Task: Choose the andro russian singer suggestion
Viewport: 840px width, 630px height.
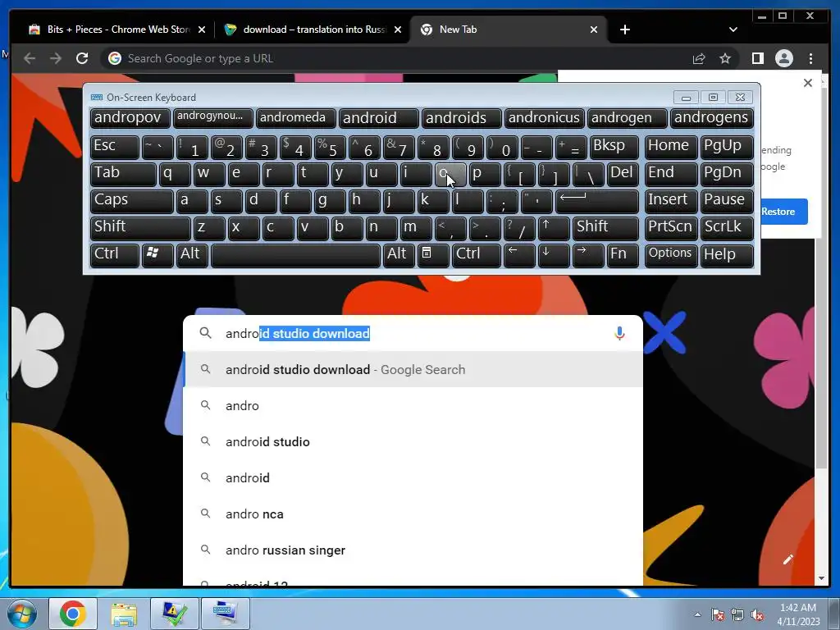Action: pos(413,550)
